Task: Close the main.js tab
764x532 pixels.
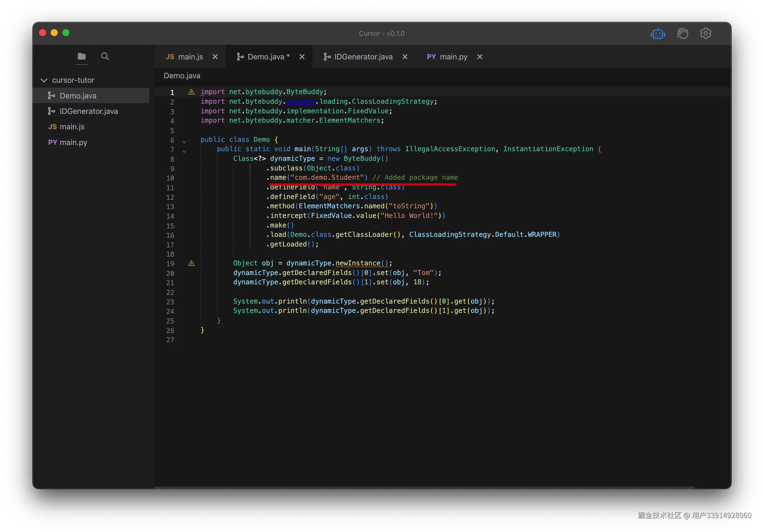Action: click(215, 57)
